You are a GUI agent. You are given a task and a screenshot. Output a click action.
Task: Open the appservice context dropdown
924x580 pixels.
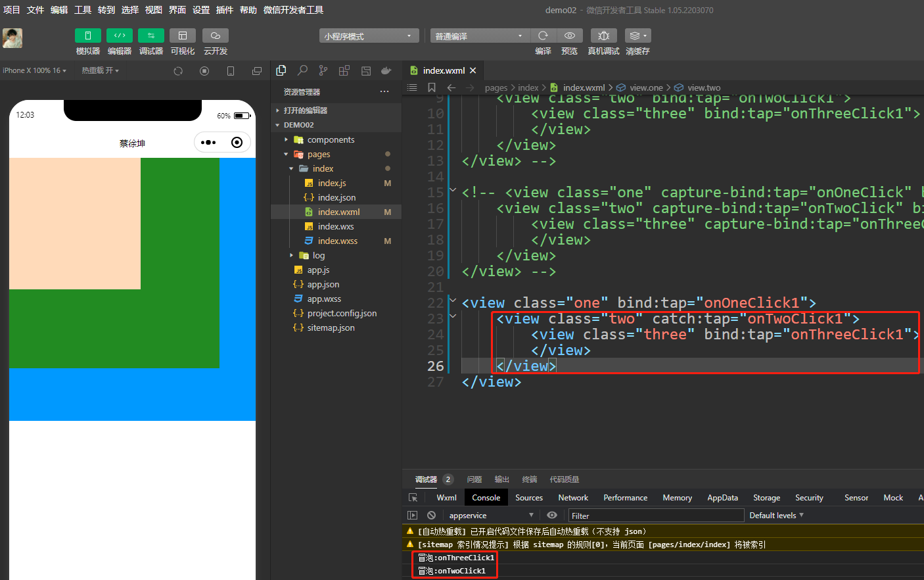click(490, 516)
